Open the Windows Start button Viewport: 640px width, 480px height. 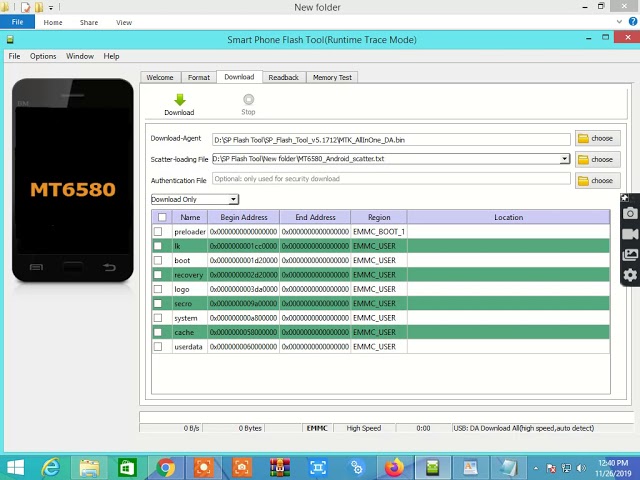click(16, 468)
